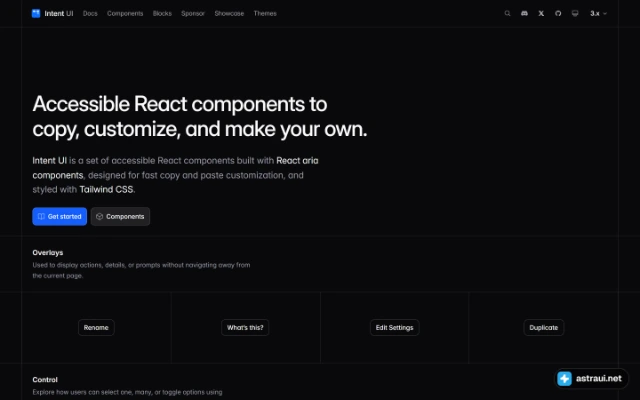Click the Intent UI brand text

pos(59,13)
